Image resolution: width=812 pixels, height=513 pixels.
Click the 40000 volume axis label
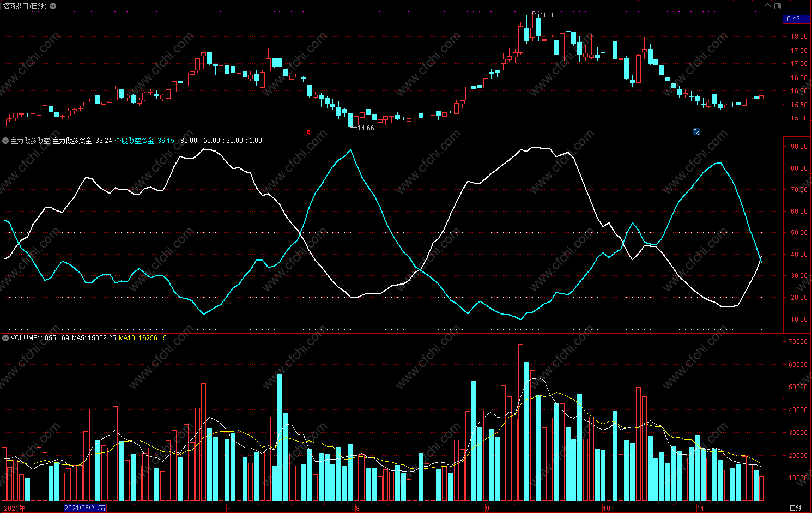798,410
